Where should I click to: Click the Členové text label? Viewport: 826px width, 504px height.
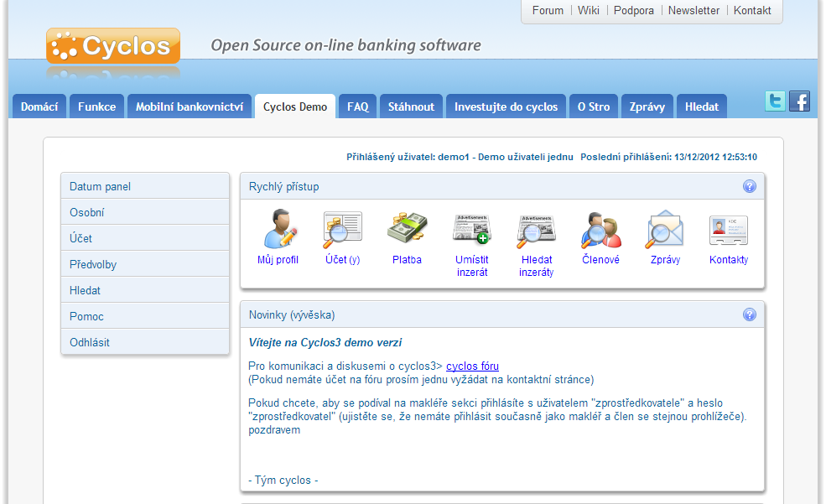[600, 260]
